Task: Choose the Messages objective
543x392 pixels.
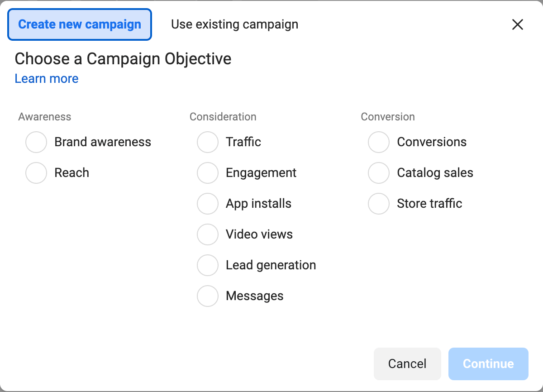Action: pos(208,296)
